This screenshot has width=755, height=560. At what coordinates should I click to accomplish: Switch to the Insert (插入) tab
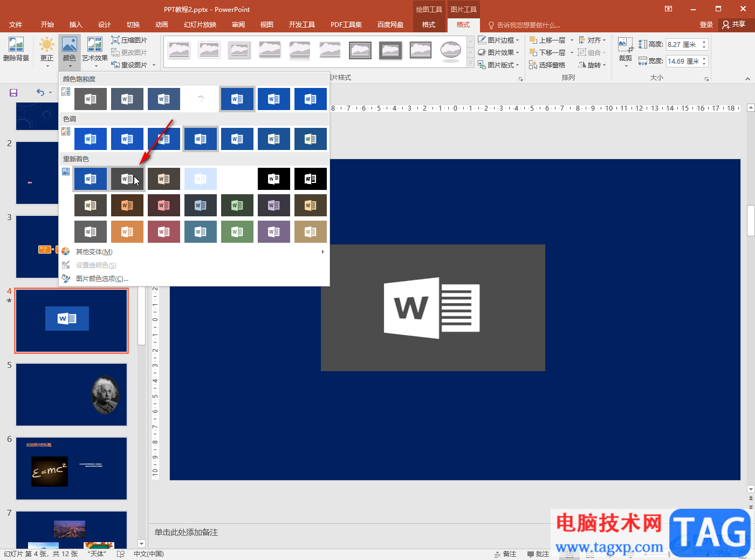click(x=75, y=25)
